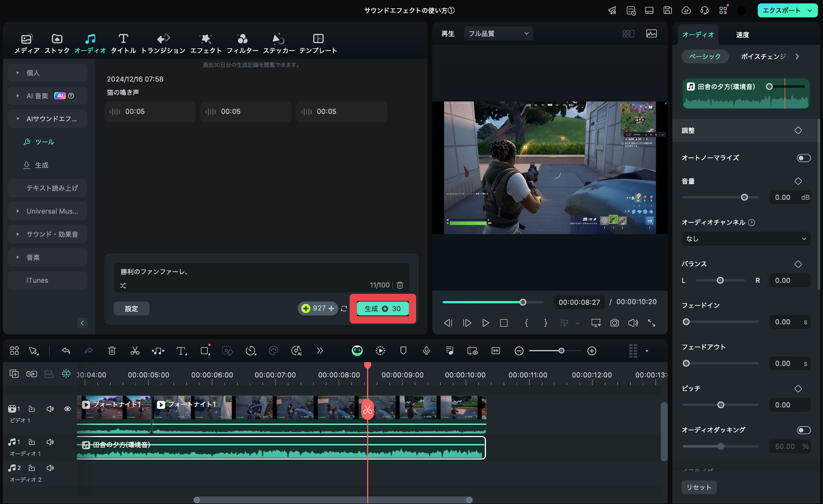Viewport: 823px width, 504px height.
Task: Open the support headset icon
Action: tap(704, 10)
